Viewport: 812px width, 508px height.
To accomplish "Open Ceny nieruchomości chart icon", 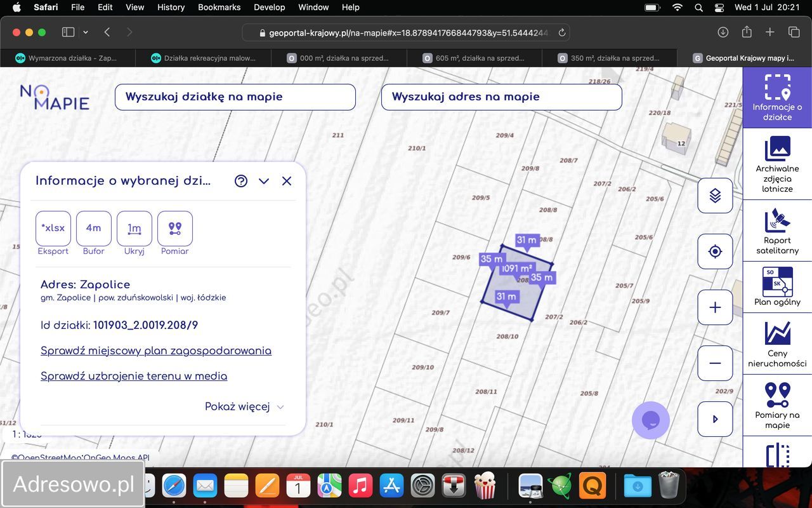I will [777, 344].
